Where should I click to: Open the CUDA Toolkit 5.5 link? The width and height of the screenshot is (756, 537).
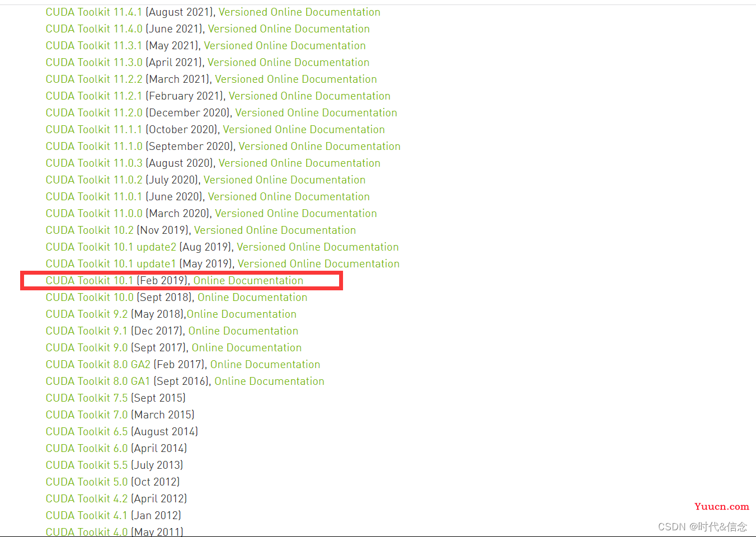87,465
